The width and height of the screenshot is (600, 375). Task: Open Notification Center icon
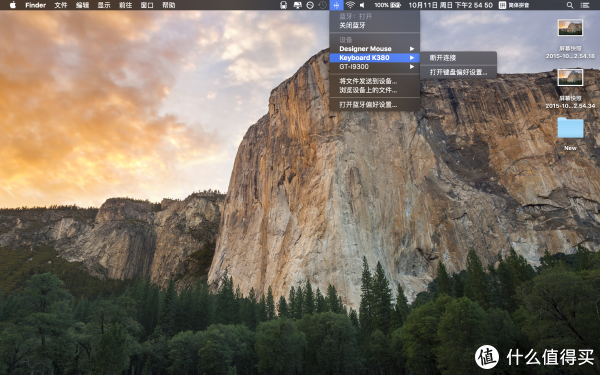pos(585,5)
